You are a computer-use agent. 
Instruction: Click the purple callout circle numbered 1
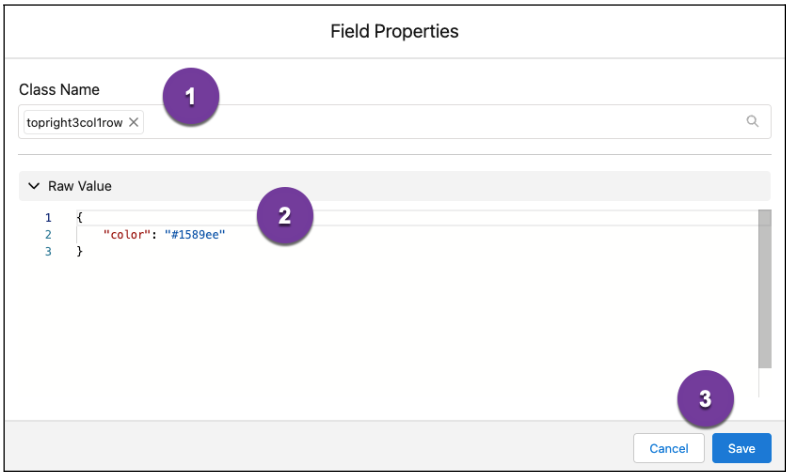coord(191,96)
